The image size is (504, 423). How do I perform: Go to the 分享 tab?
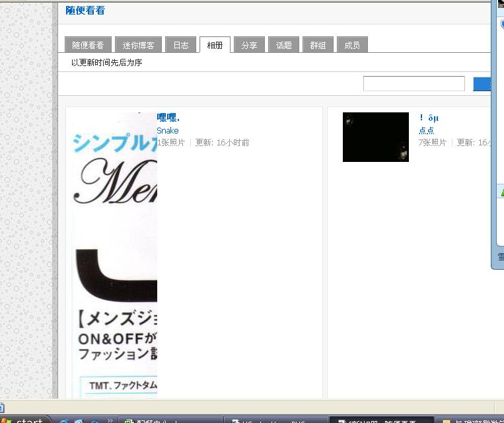click(249, 45)
